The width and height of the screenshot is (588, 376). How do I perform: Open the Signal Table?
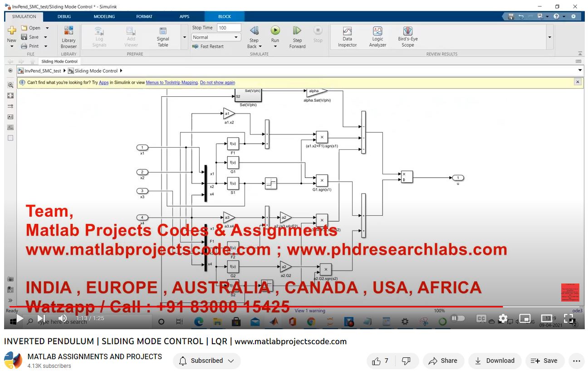tap(163, 37)
